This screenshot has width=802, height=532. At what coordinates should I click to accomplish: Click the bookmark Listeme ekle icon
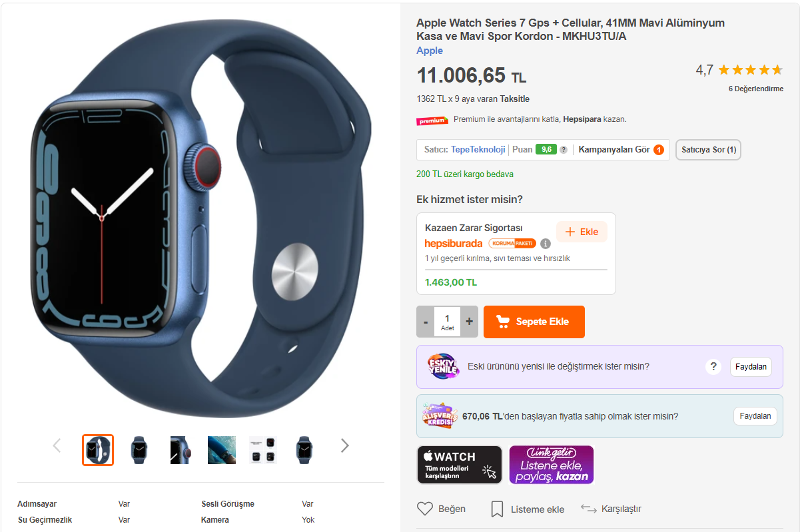point(497,509)
